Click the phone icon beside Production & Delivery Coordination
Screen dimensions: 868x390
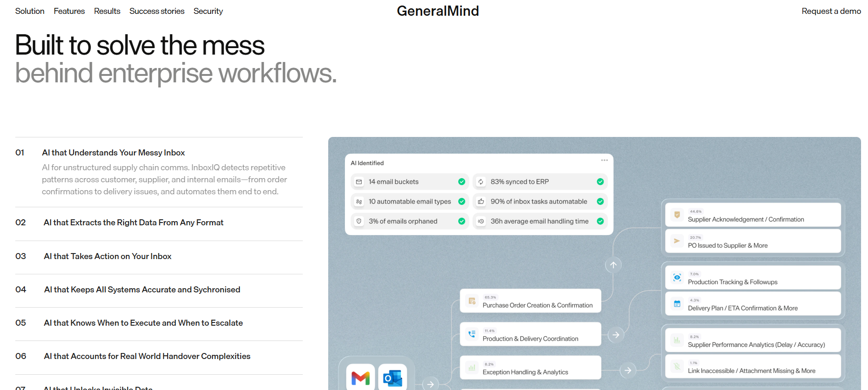472,334
